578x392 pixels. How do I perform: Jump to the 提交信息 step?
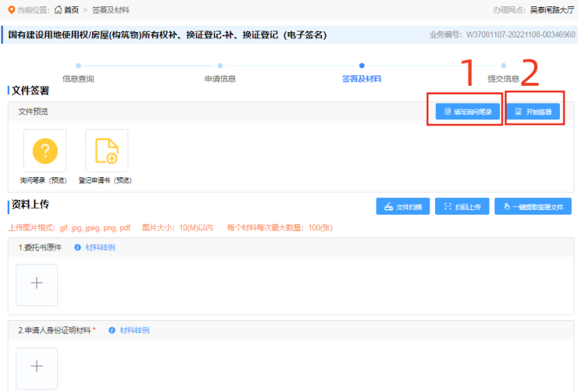click(503, 78)
